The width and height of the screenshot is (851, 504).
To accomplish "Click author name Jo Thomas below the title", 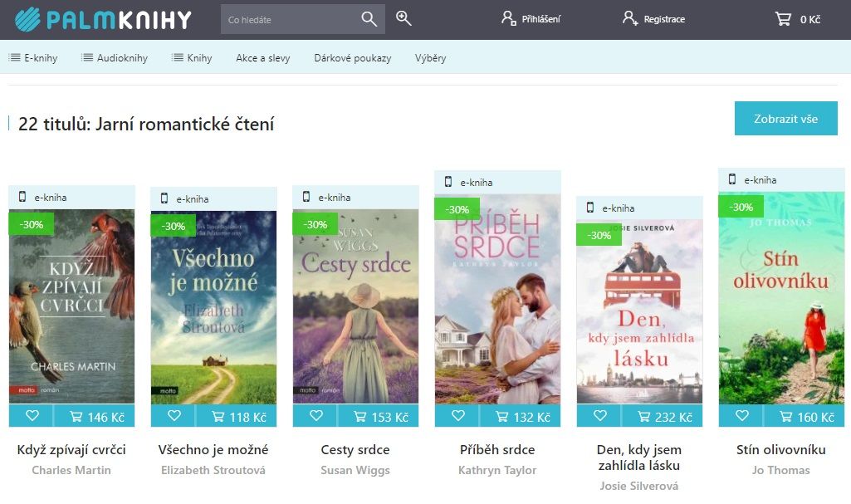I will [781, 470].
